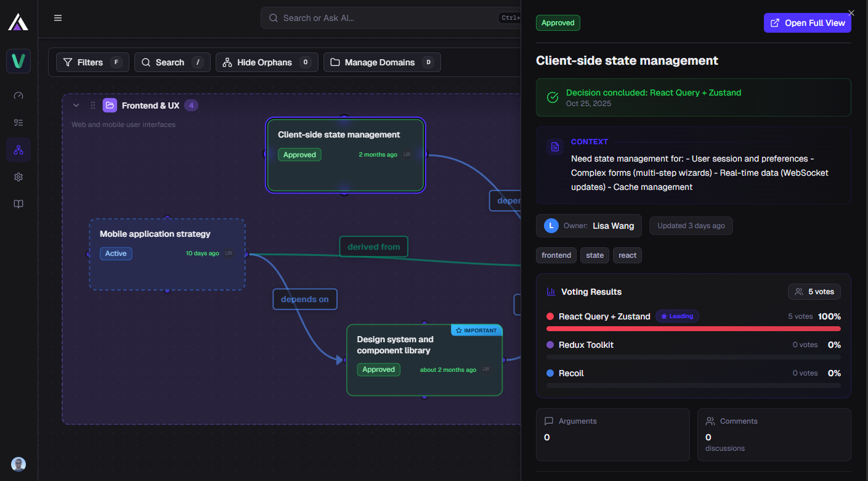This screenshot has height=481, width=868.
Task: Collapse the Frontend & UX domain group
Action: pyautogui.click(x=76, y=105)
